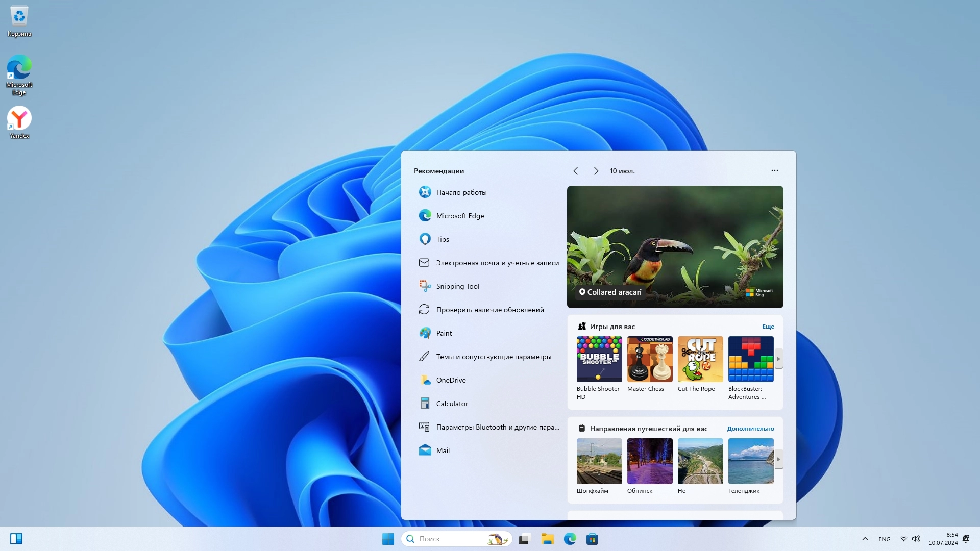Open Snipping Tool from recommendations
The height and width of the screenshot is (551, 980).
click(x=457, y=286)
